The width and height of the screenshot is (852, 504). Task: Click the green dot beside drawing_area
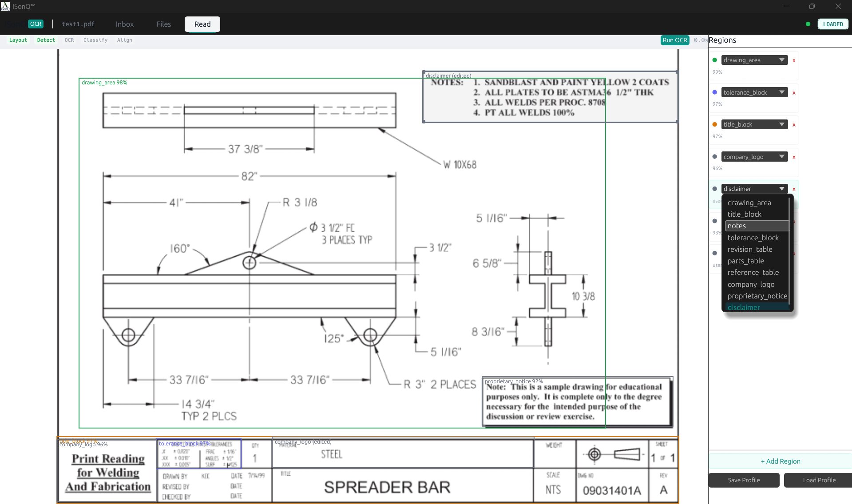[714, 60]
